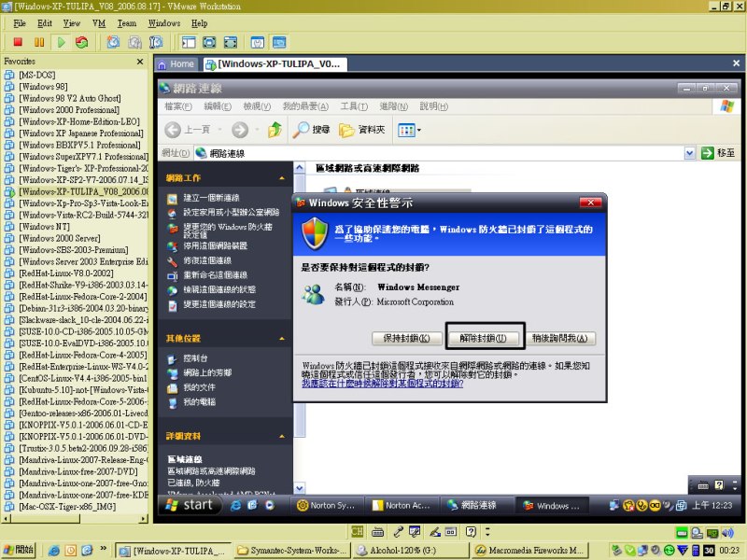Select [Windows NT] in Favorites
This screenshot has height=560, width=747.
44,227
